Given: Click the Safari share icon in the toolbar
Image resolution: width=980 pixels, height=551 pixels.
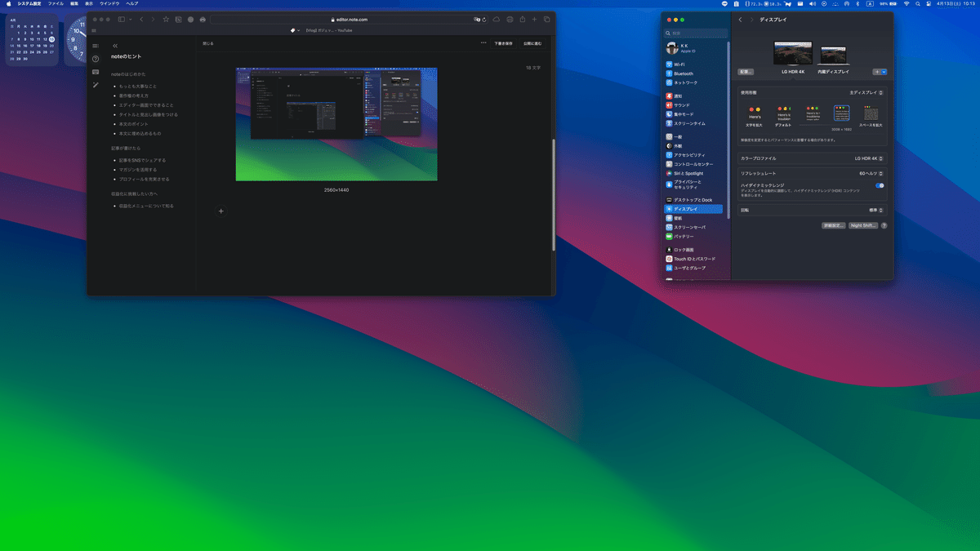Looking at the screenshot, I should coord(522,19).
